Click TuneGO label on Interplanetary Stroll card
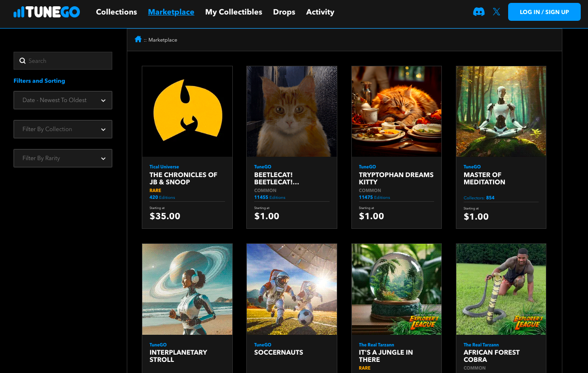Screen dimensions: 588x373 (x=158, y=345)
